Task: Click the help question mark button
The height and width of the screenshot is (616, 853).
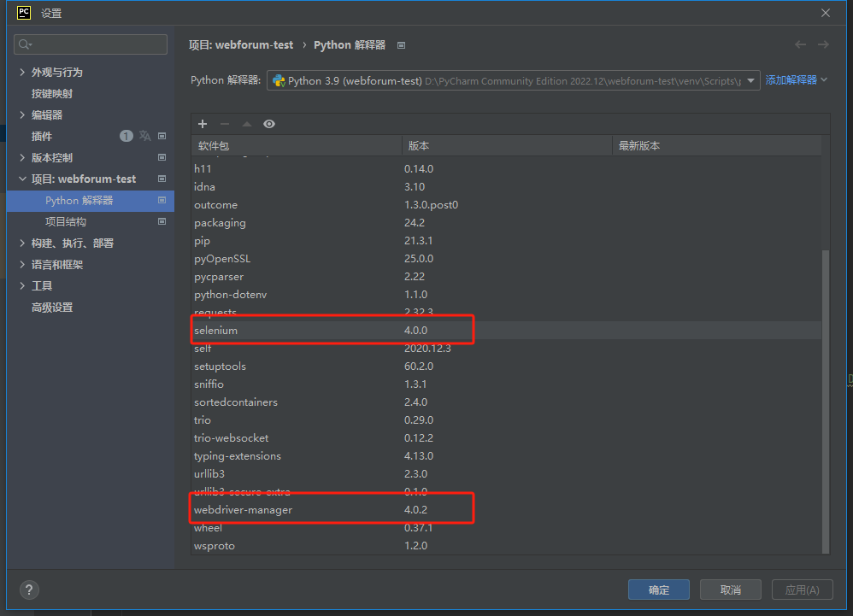Action: tap(29, 590)
